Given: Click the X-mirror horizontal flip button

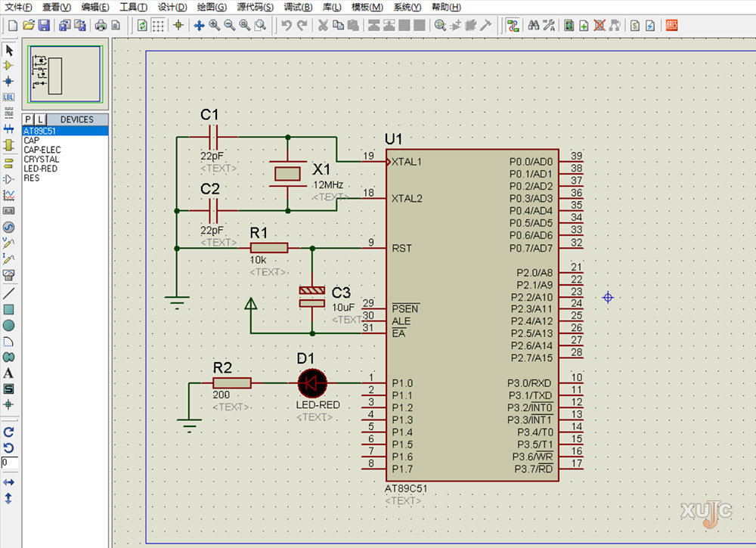Looking at the screenshot, I should point(9,481).
